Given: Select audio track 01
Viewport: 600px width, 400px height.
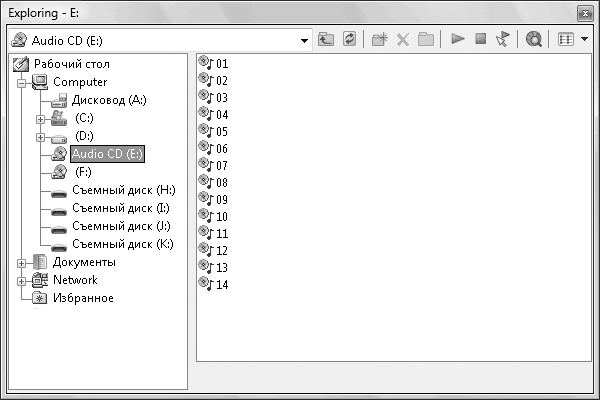Looking at the screenshot, I should (x=221, y=63).
